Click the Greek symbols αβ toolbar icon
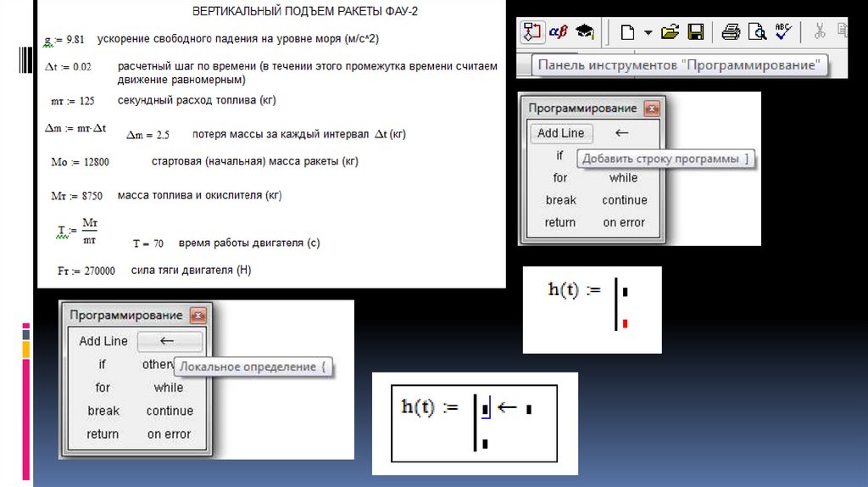This screenshot has height=487, width=868. coord(559,32)
